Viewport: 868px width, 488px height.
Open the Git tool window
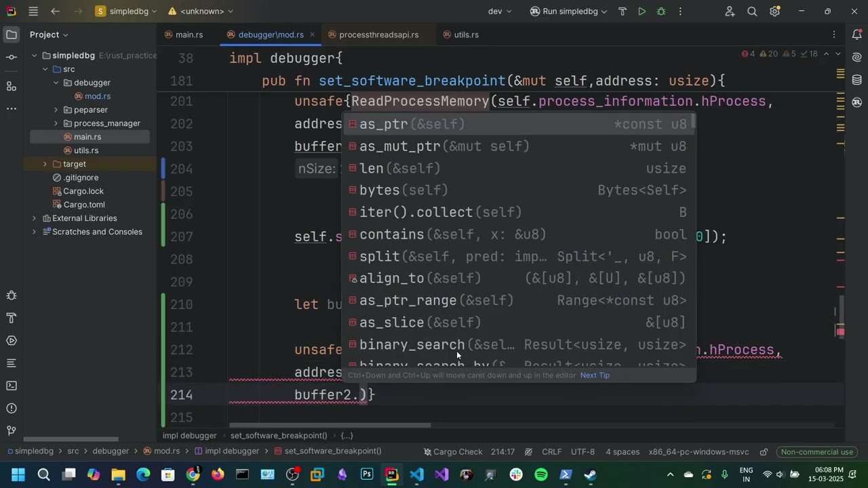coord(12,430)
